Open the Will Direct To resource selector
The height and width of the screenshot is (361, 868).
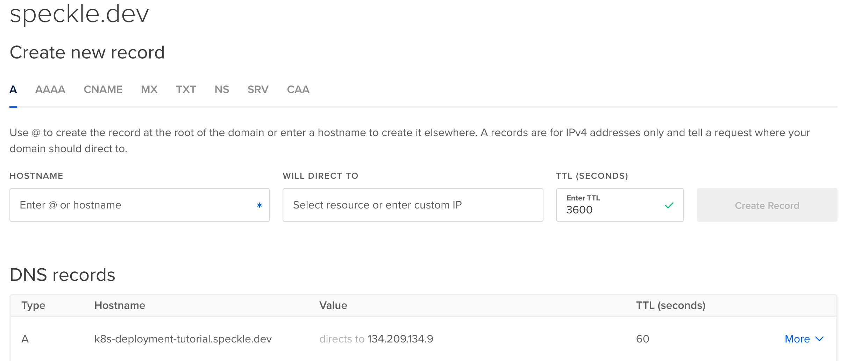413,205
